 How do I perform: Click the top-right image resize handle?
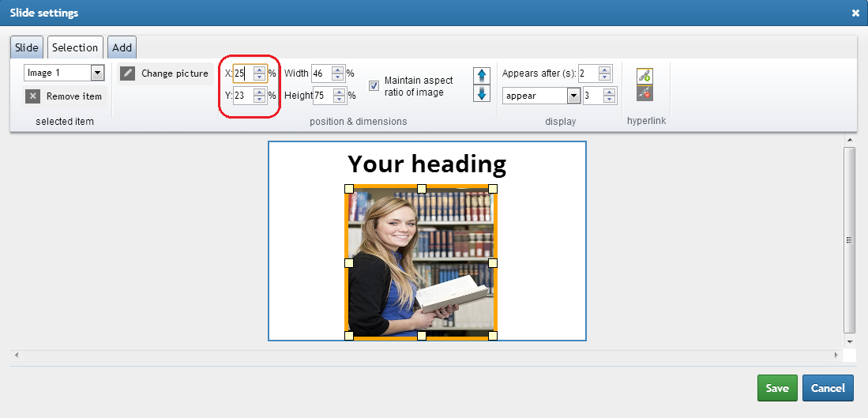pyautogui.click(x=493, y=189)
